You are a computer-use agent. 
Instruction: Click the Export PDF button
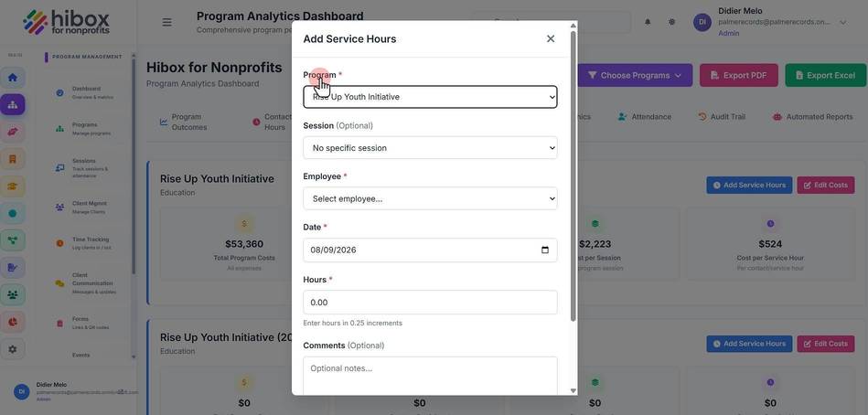click(738, 75)
